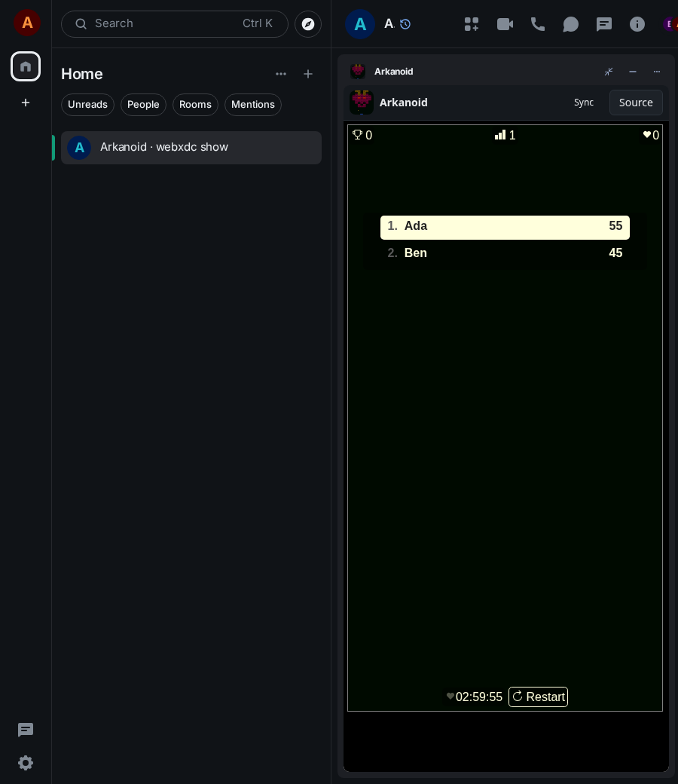
Task: Open the message icon above the settings gear
Action: point(26,730)
